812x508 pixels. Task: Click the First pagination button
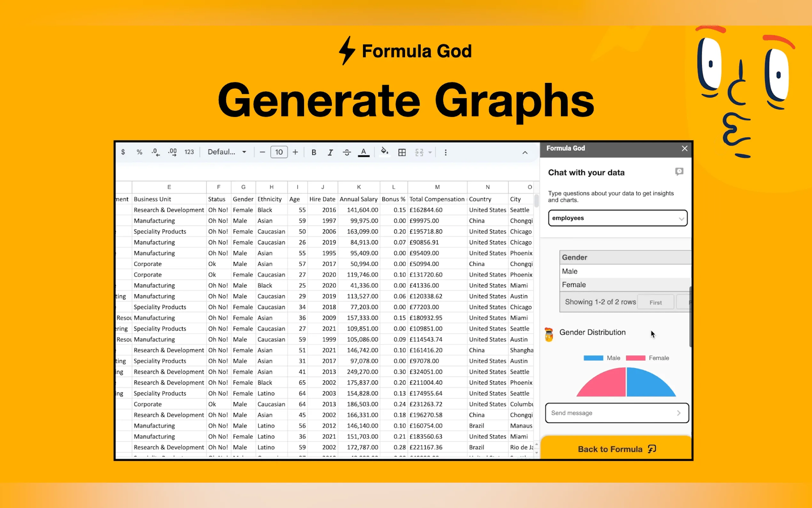click(655, 302)
